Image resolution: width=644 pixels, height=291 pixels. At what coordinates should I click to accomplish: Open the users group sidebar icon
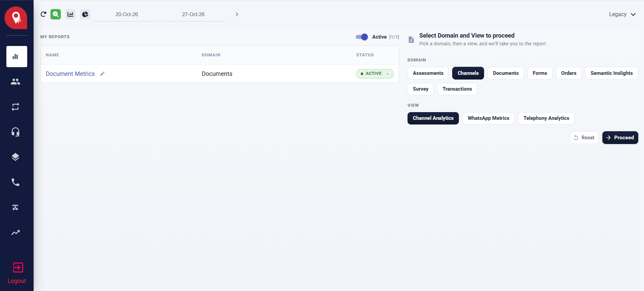15,82
